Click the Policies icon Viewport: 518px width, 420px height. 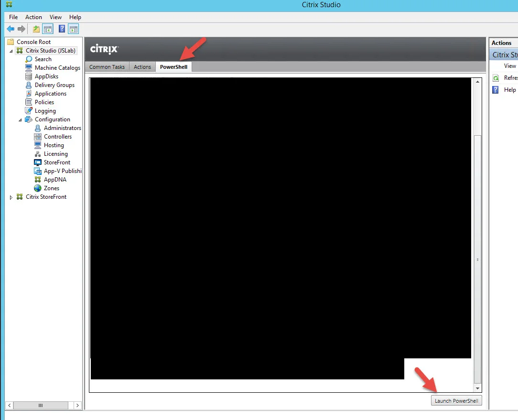pos(29,102)
